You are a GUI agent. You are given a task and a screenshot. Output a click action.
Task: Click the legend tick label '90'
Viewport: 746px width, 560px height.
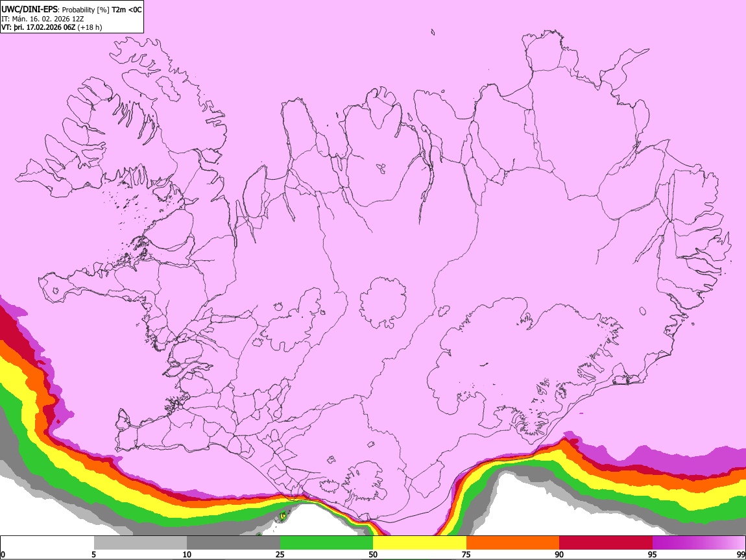click(559, 554)
